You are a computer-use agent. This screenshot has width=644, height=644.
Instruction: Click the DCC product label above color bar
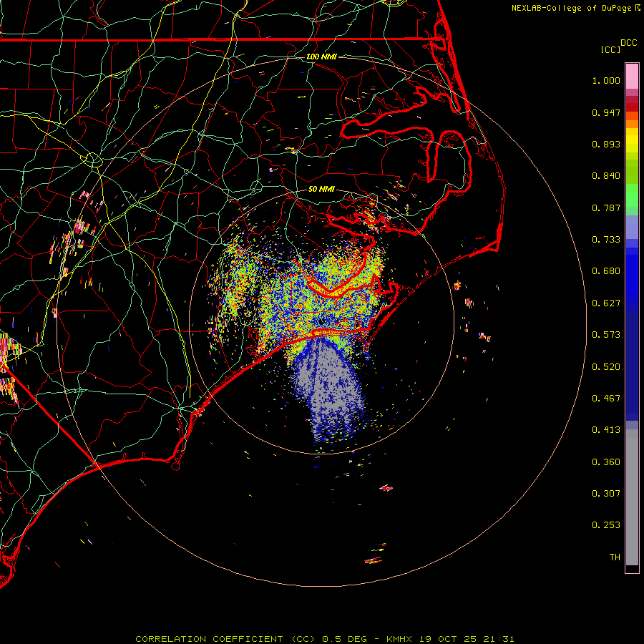(x=628, y=42)
